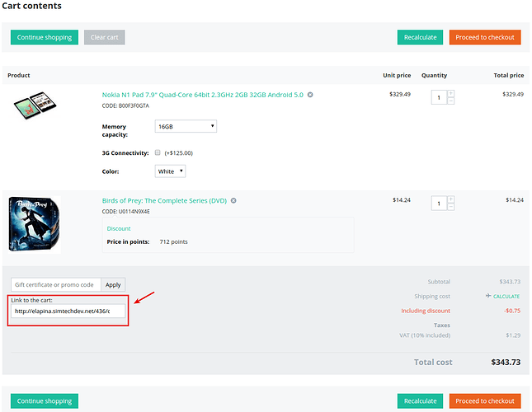Click the top Recalculate button
532x412 pixels.
[x=420, y=37]
